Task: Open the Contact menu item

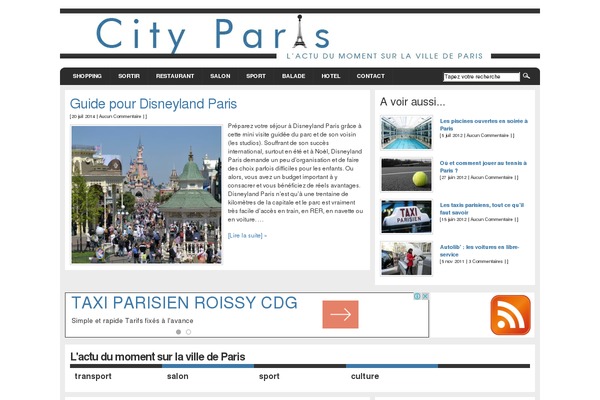Action: pos(370,76)
